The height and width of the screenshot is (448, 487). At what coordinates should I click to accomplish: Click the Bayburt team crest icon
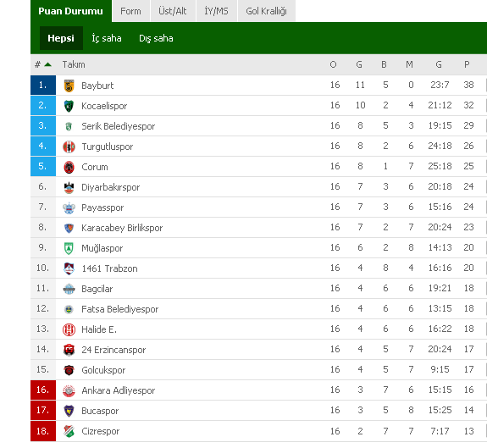69,86
